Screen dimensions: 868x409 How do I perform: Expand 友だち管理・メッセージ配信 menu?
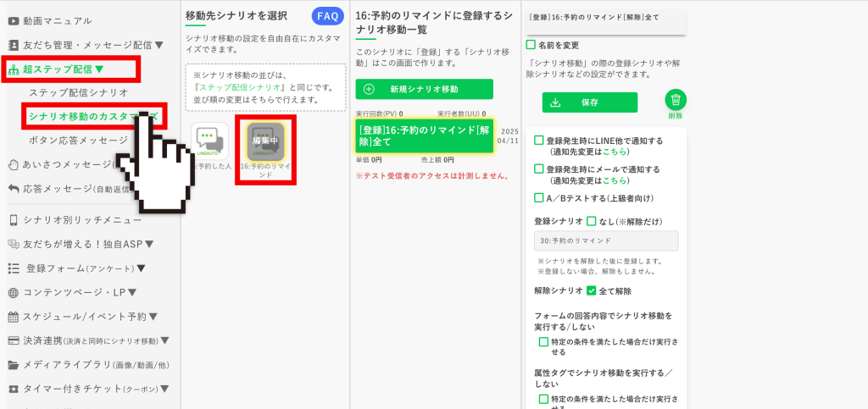tap(86, 45)
